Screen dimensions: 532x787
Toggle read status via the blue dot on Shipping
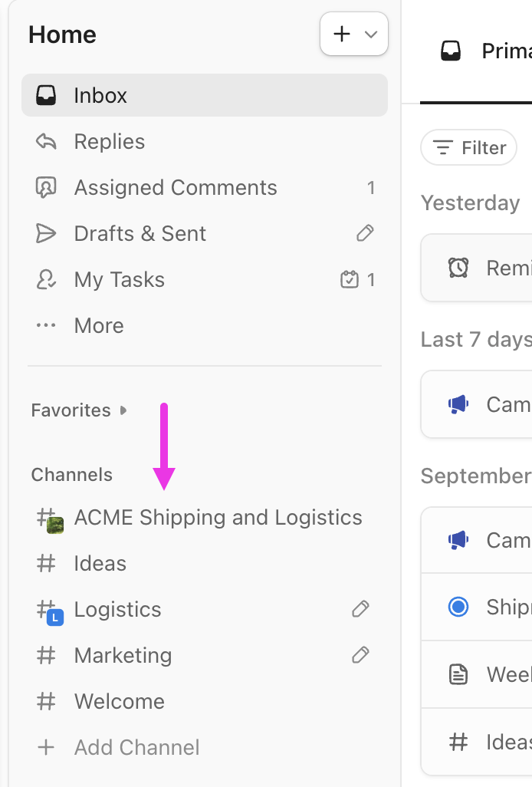[x=458, y=606]
